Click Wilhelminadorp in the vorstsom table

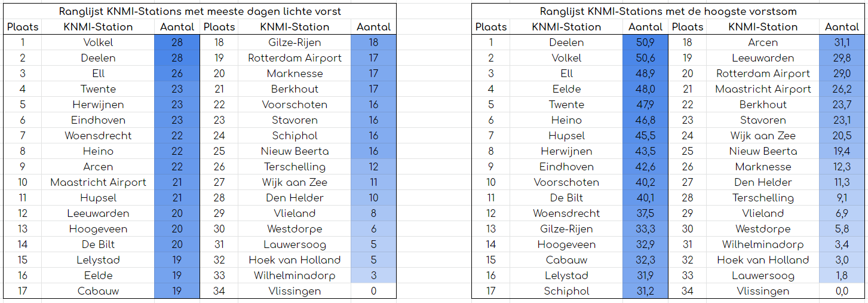(x=763, y=244)
